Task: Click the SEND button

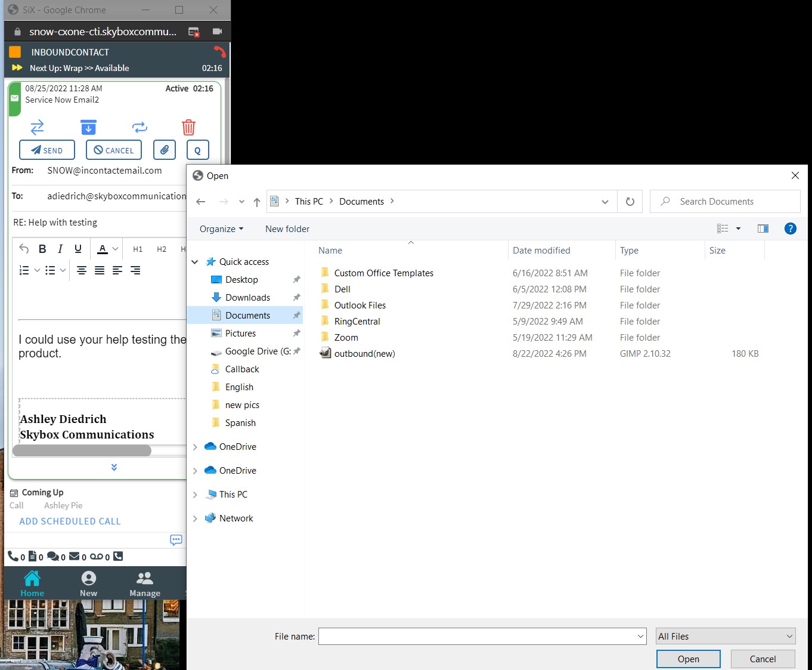Action: click(47, 150)
